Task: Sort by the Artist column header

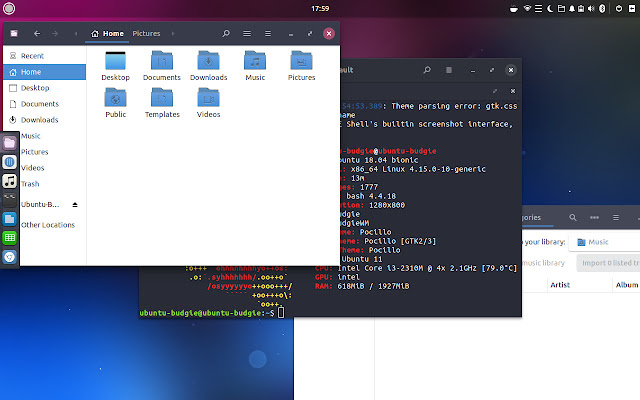Action: tap(579, 285)
